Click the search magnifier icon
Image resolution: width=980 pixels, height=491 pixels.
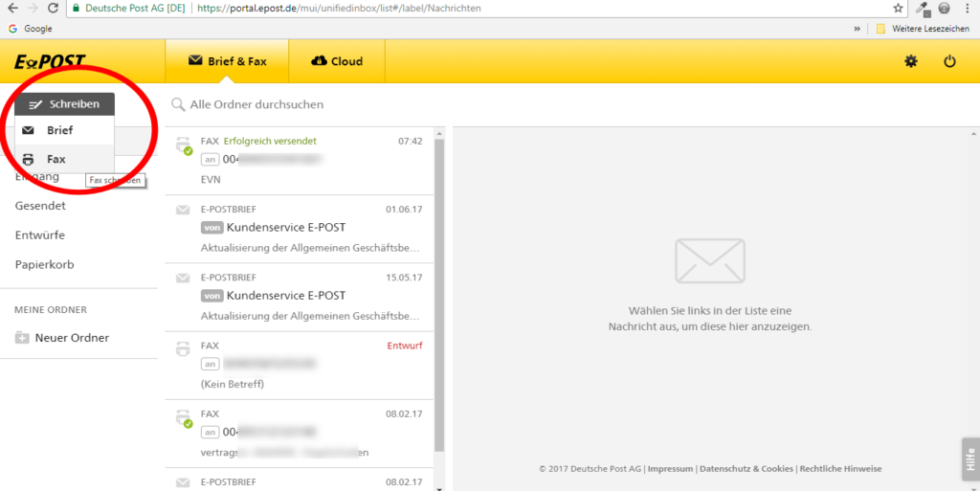coord(178,104)
